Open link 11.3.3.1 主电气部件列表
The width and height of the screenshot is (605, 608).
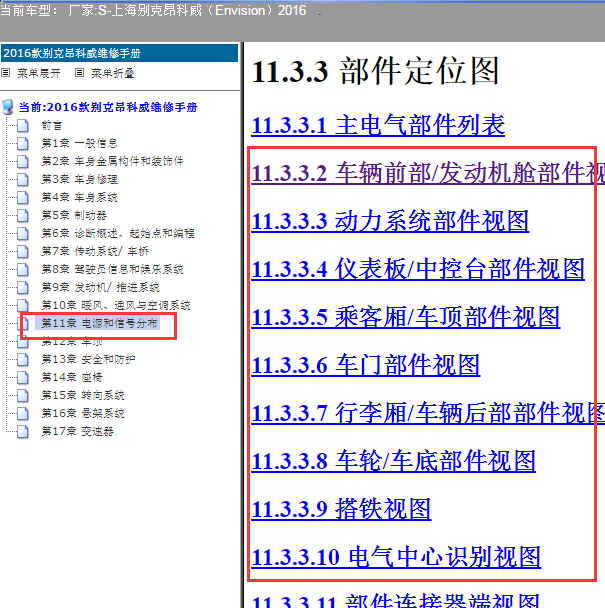pyautogui.click(x=378, y=125)
